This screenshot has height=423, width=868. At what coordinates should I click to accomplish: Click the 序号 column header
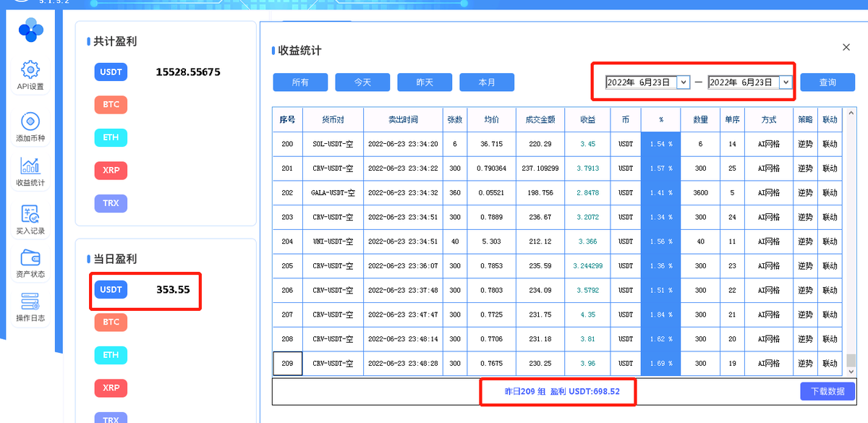click(x=287, y=120)
